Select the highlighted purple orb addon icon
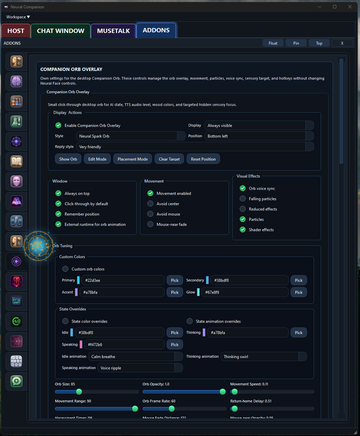Image resolution: width=360 pixels, height=436 pixels. pos(16,261)
